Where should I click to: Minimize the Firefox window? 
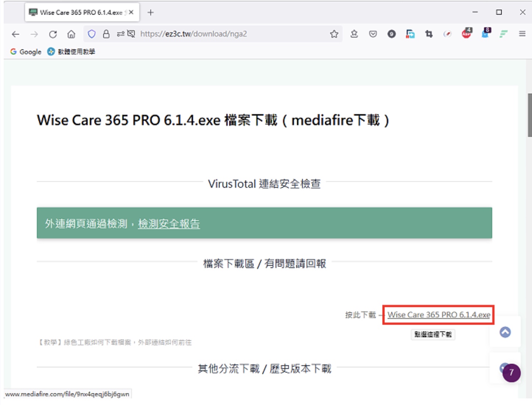tap(475, 12)
